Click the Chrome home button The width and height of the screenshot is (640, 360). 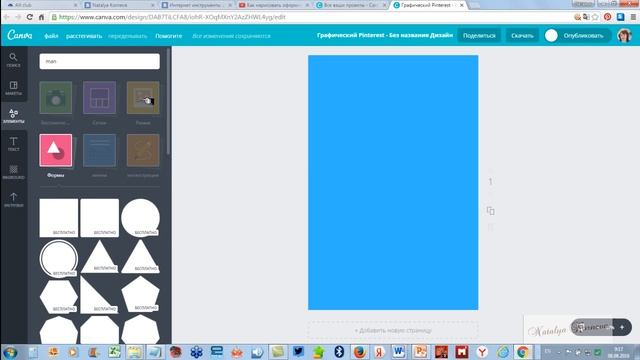pyautogui.click(x=41, y=17)
